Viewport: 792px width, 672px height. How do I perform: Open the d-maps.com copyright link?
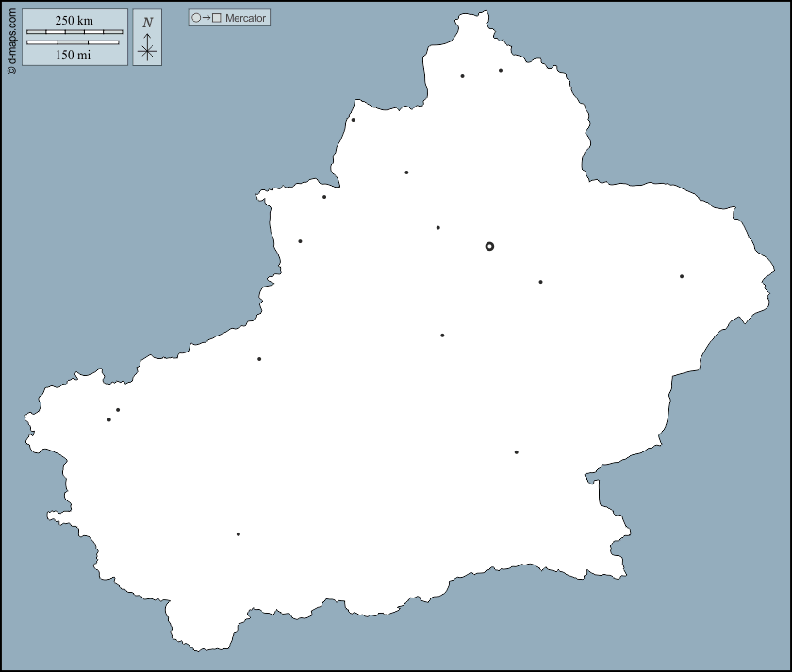coord(11,40)
